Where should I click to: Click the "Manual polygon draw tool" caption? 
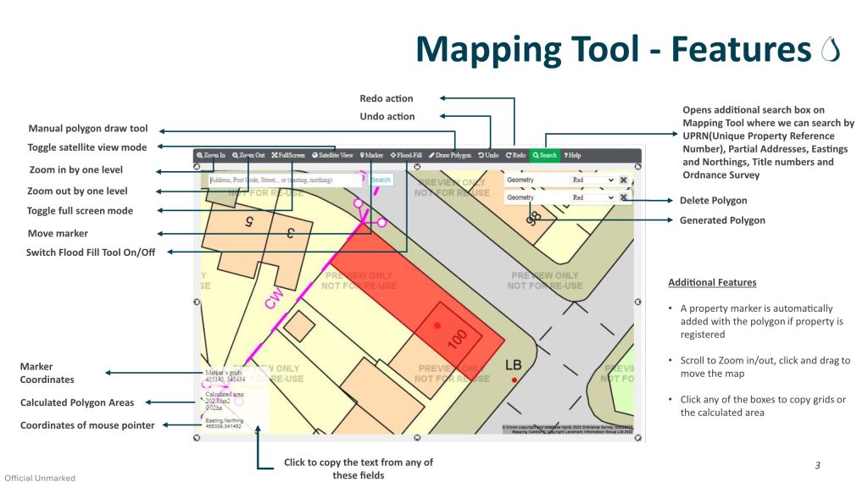(88, 129)
